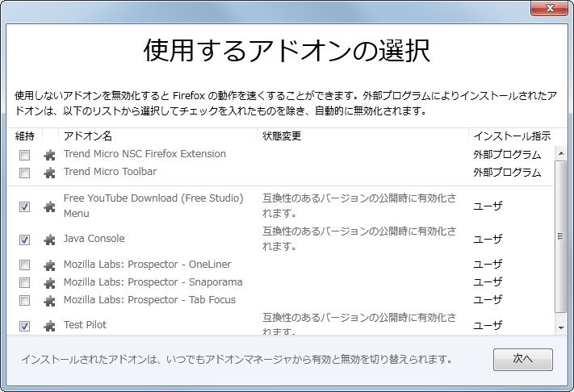Screen dimensions: 574x392
Task: Uncheck the Test Pilot checkbox
Action: coord(24,325)
